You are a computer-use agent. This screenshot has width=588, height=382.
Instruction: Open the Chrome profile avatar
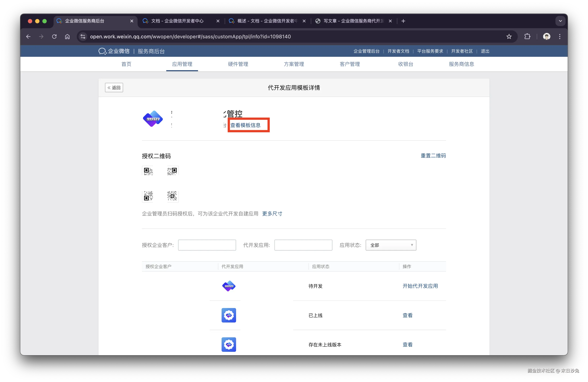tap(547, 37)
